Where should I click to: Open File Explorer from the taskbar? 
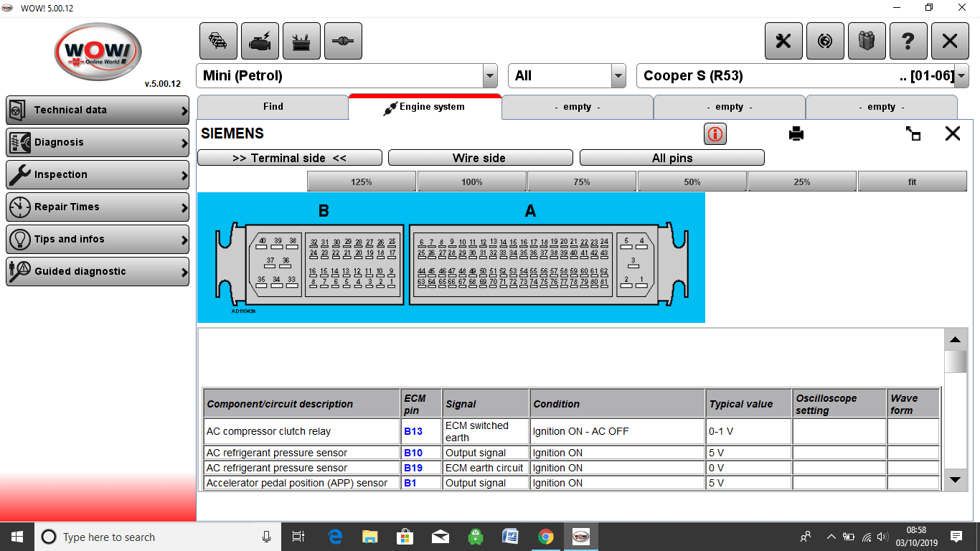tap(369, 537)
